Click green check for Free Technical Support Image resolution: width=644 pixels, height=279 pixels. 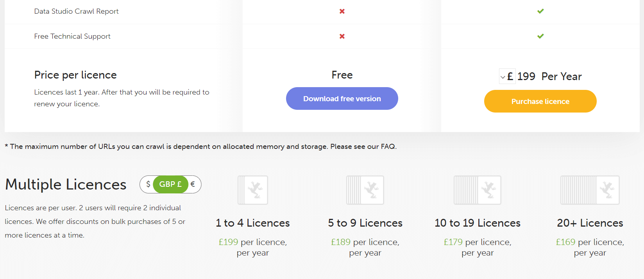pos(540,36)
